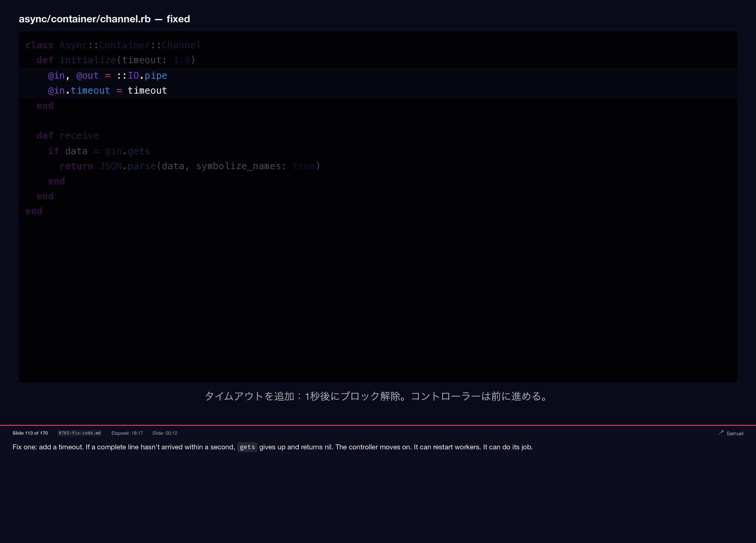Click the Samuel speaker label

tap(734, 433)
